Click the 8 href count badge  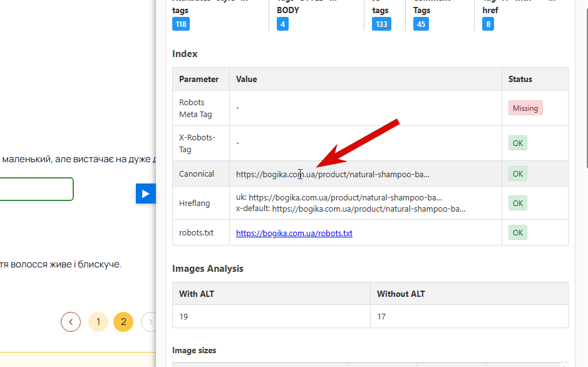[x=488, y=24]
